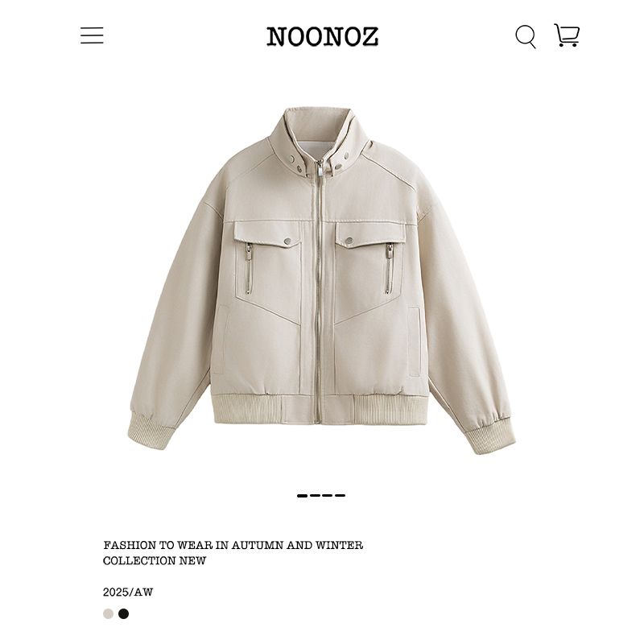644x644 pixels.
Task: Open the shopping cart
Action: [x=567, y=35]
